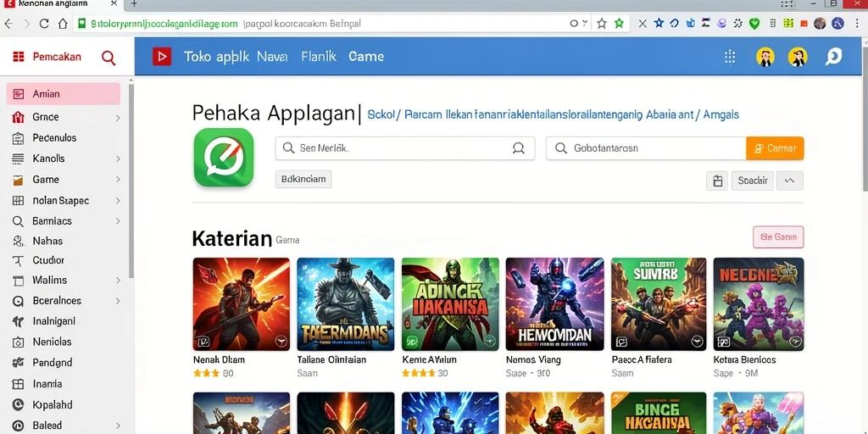Click the Walims sidebar icon

click(19, 281)
